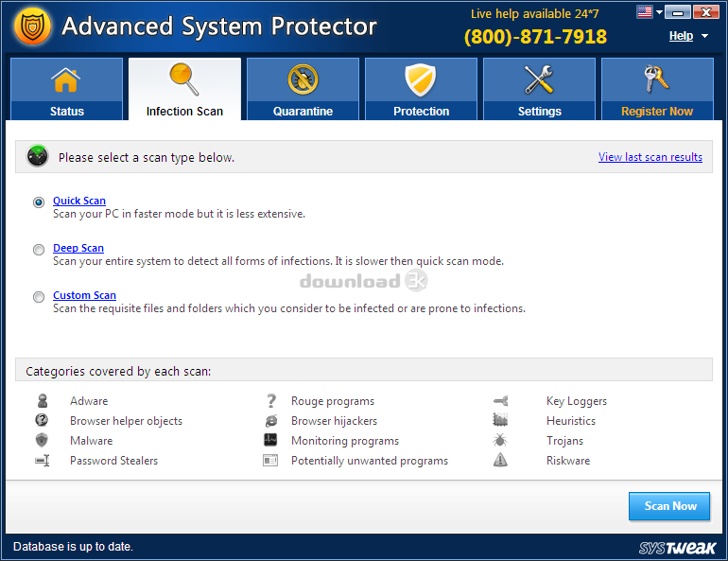Screen dimensions: 728x561
Task: Open the Register Now tab
Action: tap(657, 89)
